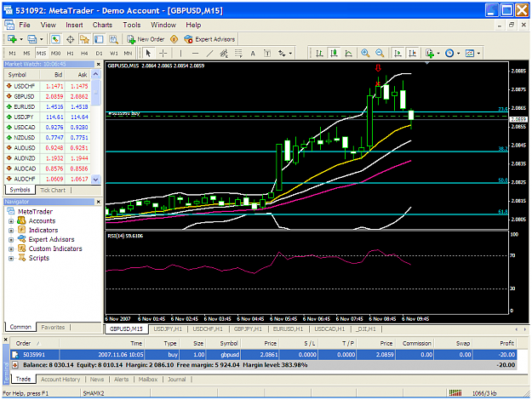
Task: Switch to the USDJPY,H1 chart tab
Action: (x=168, y=329)
